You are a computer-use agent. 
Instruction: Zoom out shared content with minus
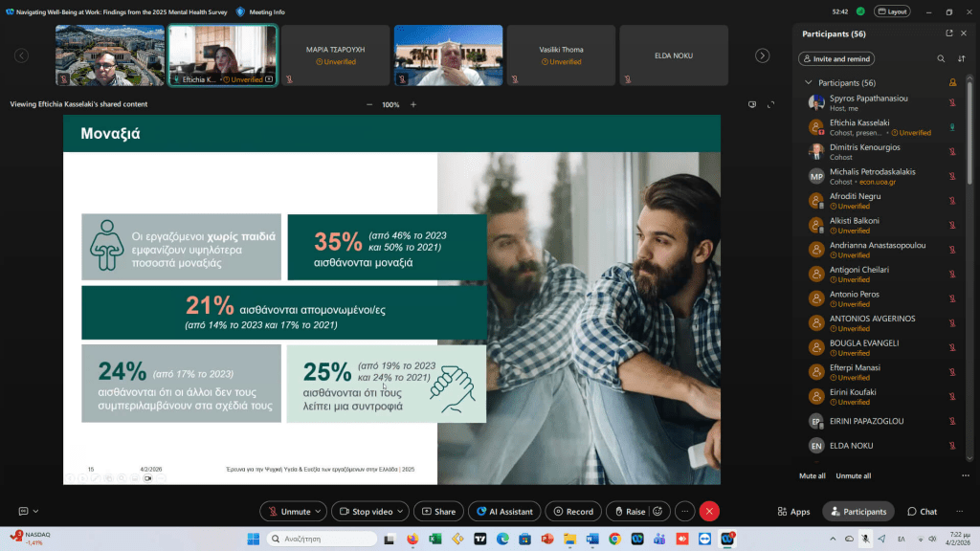point(369,104)
